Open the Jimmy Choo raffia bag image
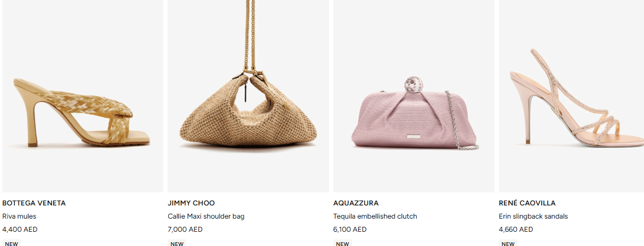 [x=248, y=96]
